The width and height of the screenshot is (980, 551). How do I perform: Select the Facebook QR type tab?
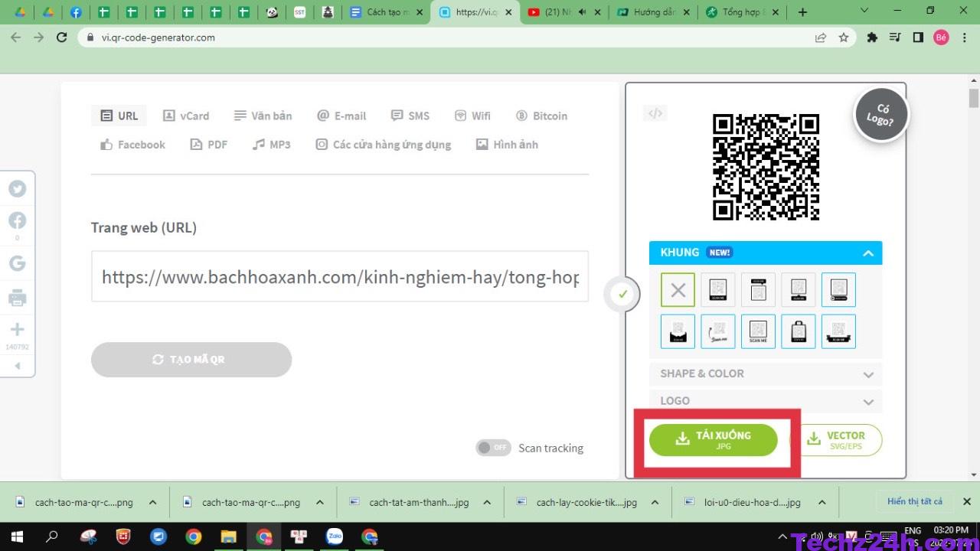[132, 145]
